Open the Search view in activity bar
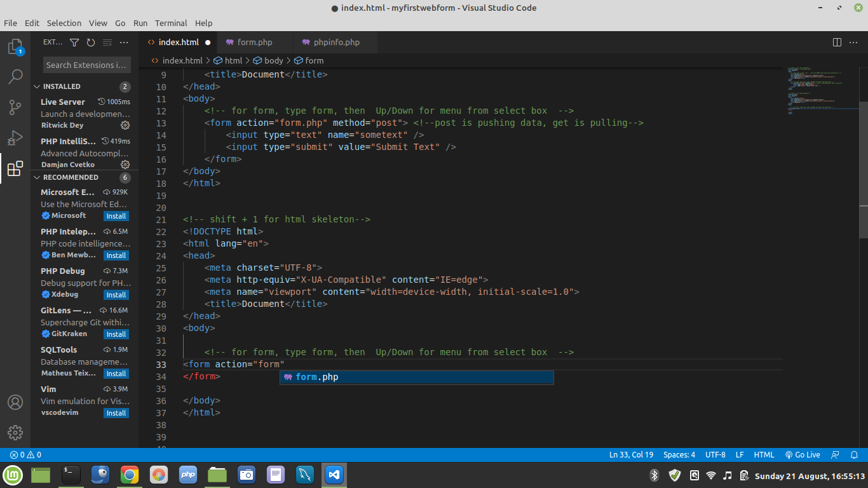868x488 pixels. [x=15, y=77]
